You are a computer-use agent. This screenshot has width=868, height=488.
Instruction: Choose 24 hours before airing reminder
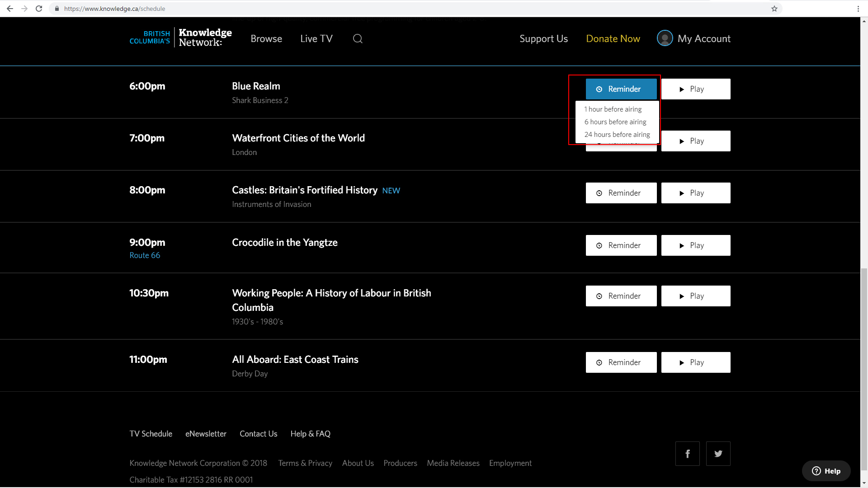click(x=617, y=135)
